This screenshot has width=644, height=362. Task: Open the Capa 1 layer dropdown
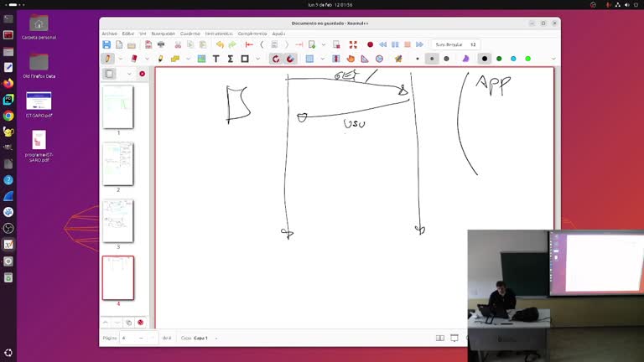click(216, 338)
